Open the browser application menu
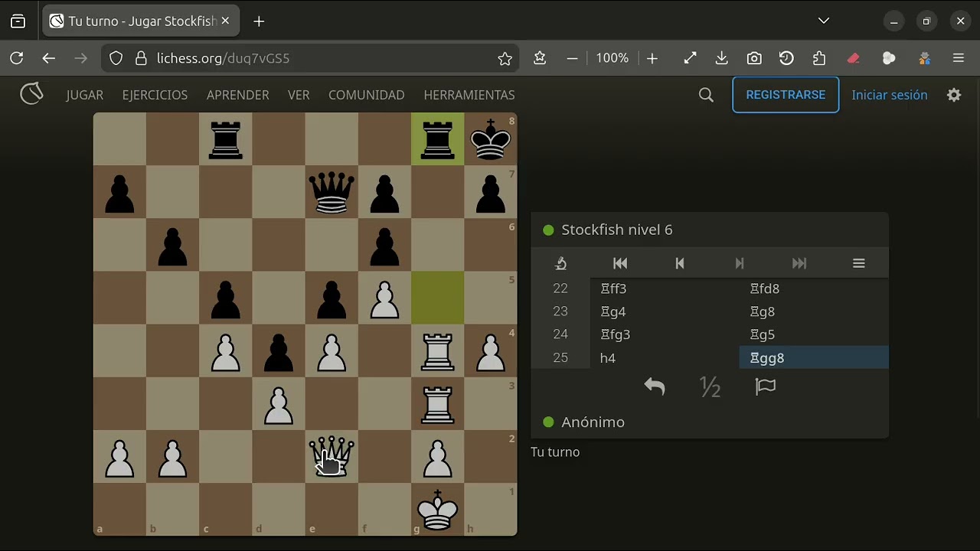Screen dimensions: 980x551 pyautogui.click(x=959, y=58)
